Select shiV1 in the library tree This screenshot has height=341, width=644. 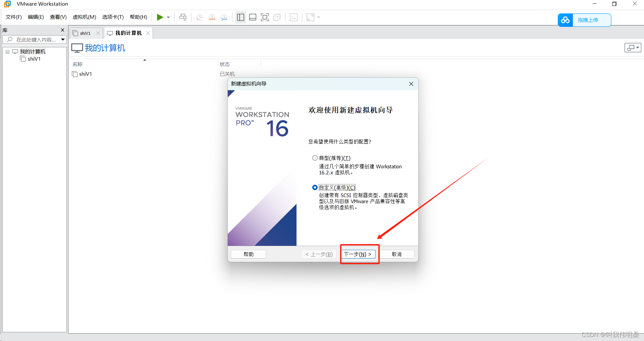(x=34, y=59)
